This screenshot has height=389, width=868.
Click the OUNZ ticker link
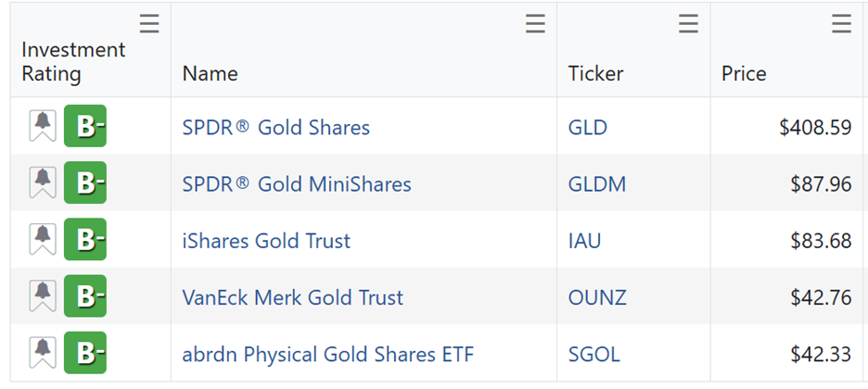597,298
